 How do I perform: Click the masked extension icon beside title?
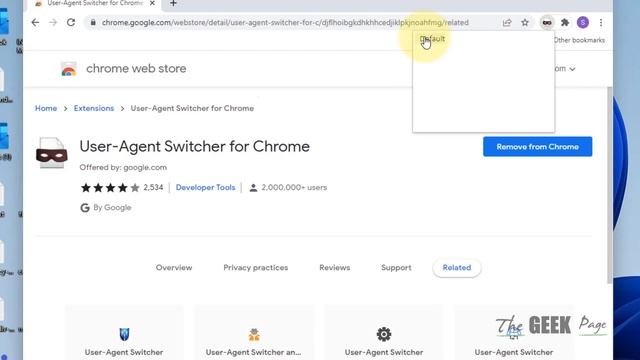point(51,153)
